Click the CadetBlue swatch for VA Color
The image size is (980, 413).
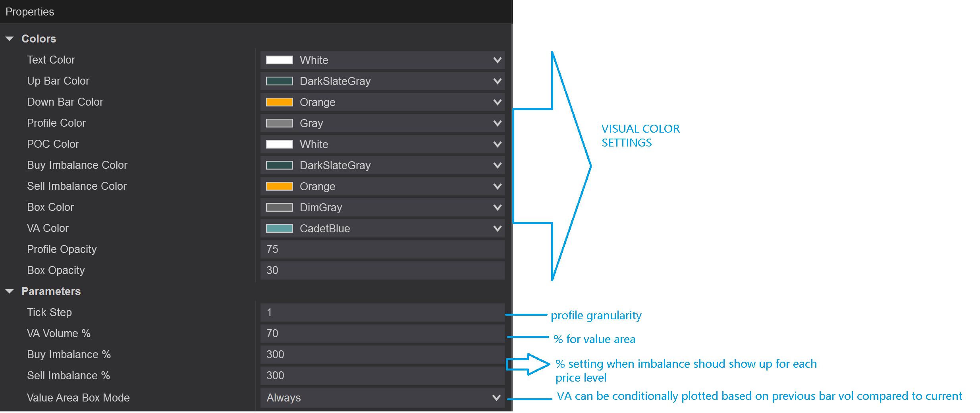pyautogui.click(x=279, y=228)
